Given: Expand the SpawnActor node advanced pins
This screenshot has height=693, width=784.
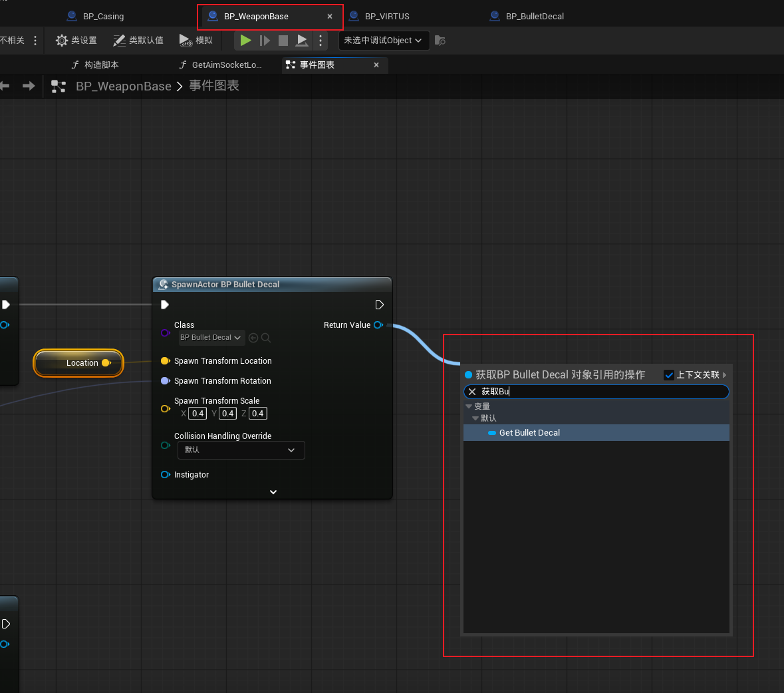Looking at the screenshot, I should (x=273, y=492).
